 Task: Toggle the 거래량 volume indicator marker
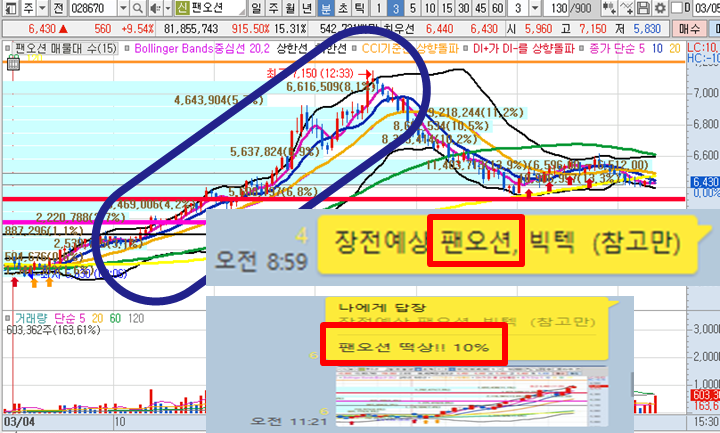tap(8, 318)
